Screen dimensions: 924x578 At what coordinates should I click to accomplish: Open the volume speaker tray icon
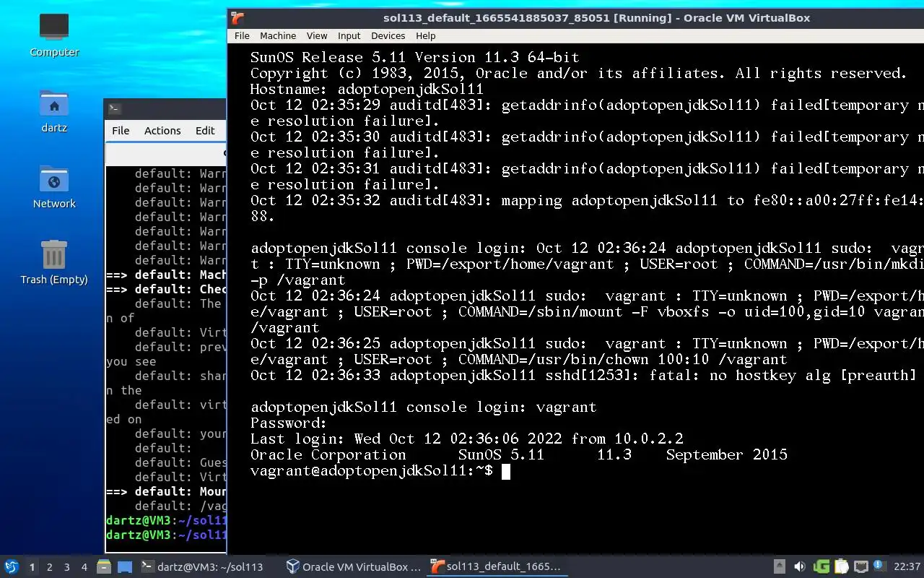799,566
